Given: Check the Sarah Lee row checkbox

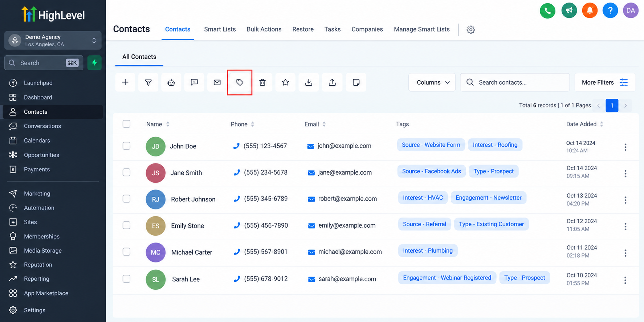Looking at the screenshot, I should pos(126,279).
